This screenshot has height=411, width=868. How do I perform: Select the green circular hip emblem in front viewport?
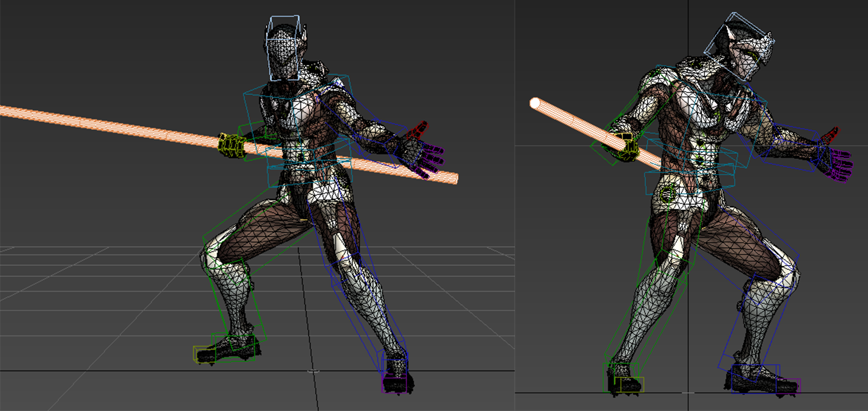[667, 194]
